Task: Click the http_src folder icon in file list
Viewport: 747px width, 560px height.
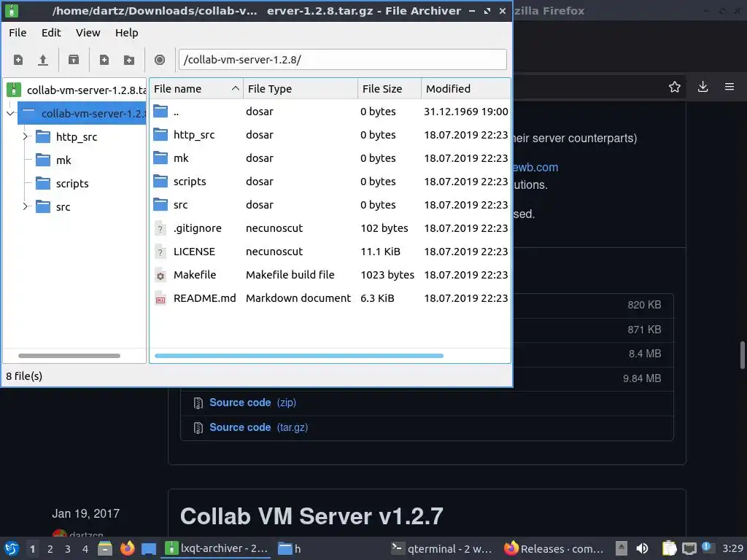Action: click(160, 135)
